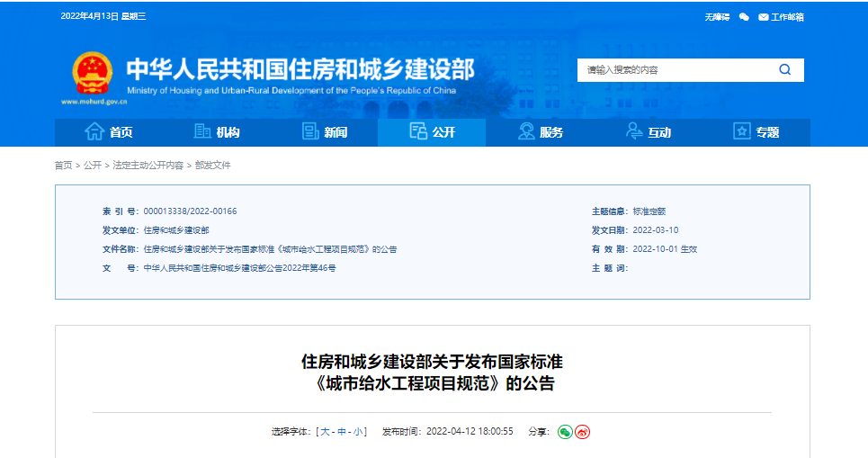Open the 专题 navigation tab
The width and height of the screenshot is (868, 458).
tap(756, 132)
